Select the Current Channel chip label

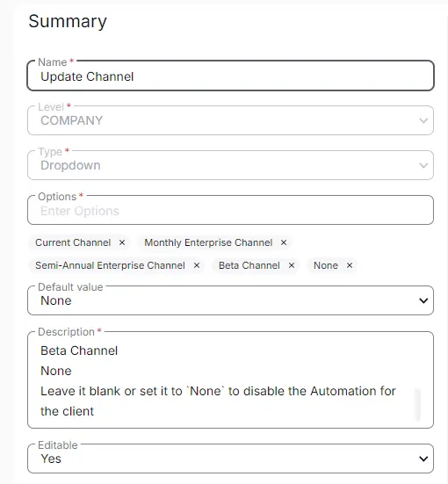click(x=73, y=242)
